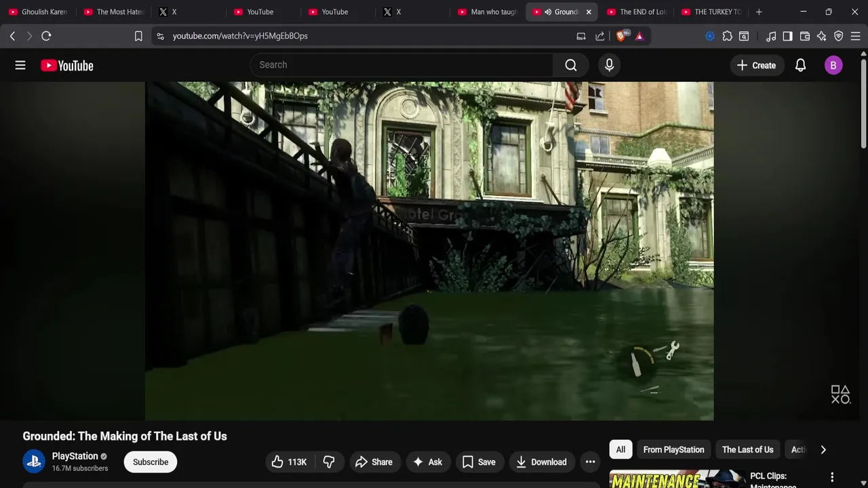868x488 pixels.
Task: Start voice search with the microphone
Action: click(x=609, y=65)
